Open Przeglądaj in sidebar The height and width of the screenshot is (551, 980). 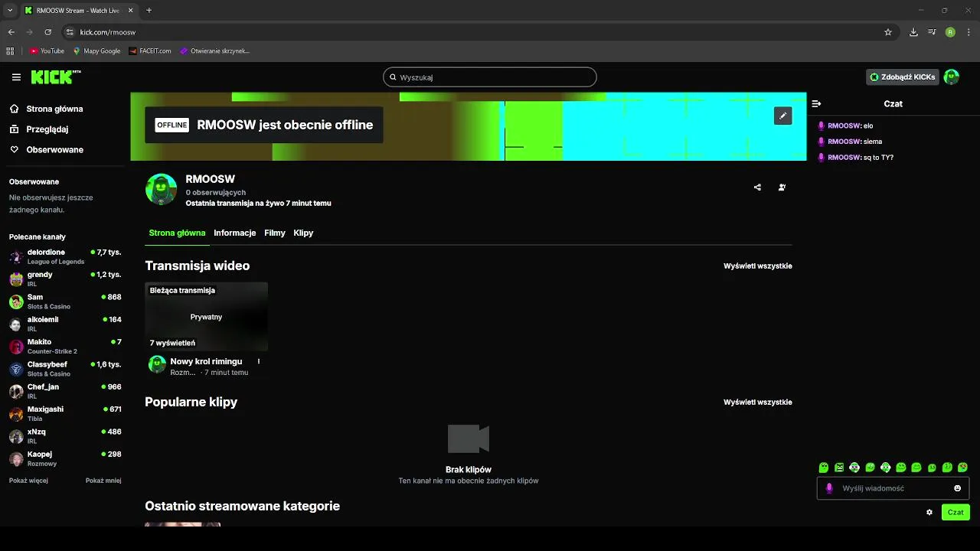coord(39,129)
